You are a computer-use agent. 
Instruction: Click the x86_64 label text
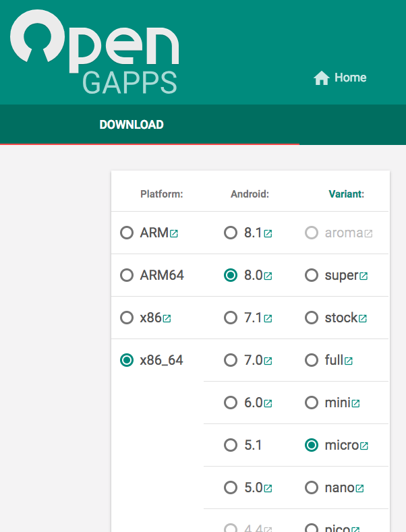pyautogui.click(x=162, y=360)
